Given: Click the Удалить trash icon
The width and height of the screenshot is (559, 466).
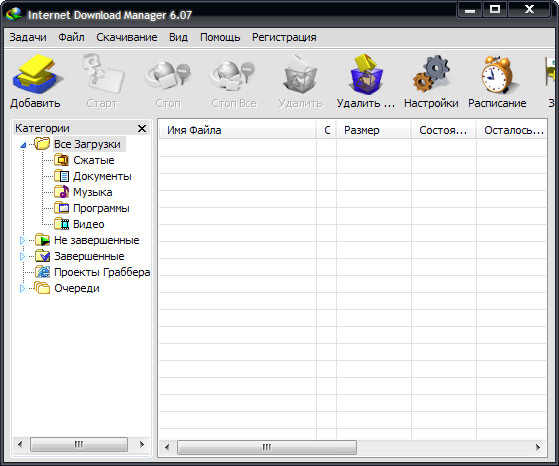Looking at the screenshot, I should coord(300,74).
